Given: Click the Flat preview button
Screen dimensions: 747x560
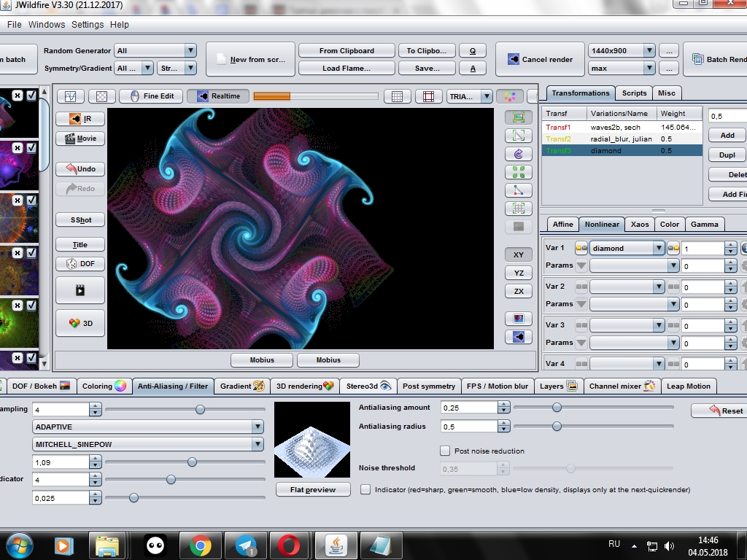Looking at the screenshot, I should click(313, 489).
